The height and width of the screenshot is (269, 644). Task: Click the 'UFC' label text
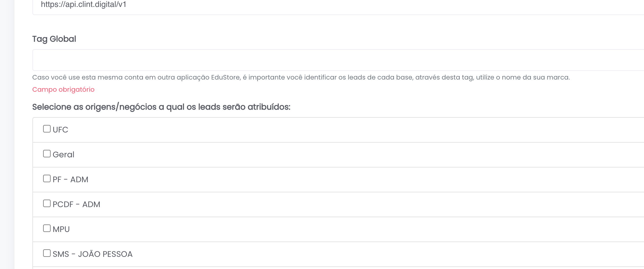point(60,130)
